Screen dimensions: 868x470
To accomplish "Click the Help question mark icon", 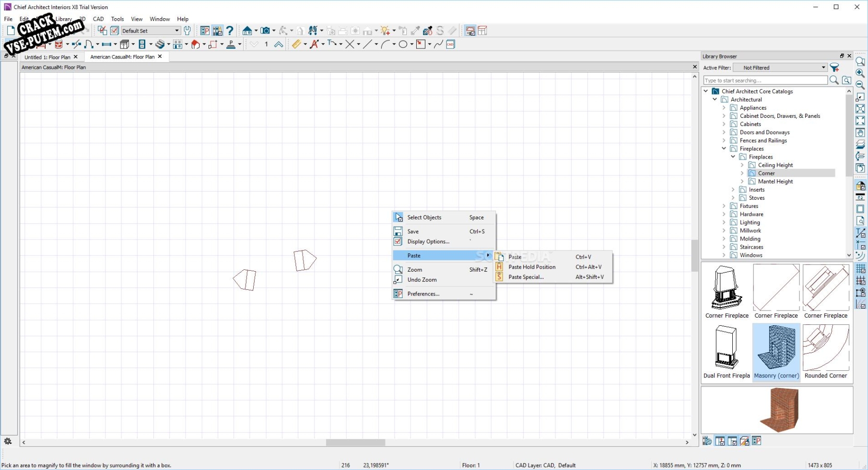I will point(230,31).
